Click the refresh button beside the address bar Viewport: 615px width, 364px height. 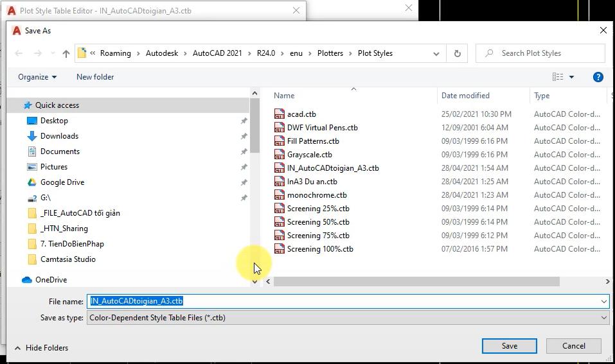click(457, 53)
